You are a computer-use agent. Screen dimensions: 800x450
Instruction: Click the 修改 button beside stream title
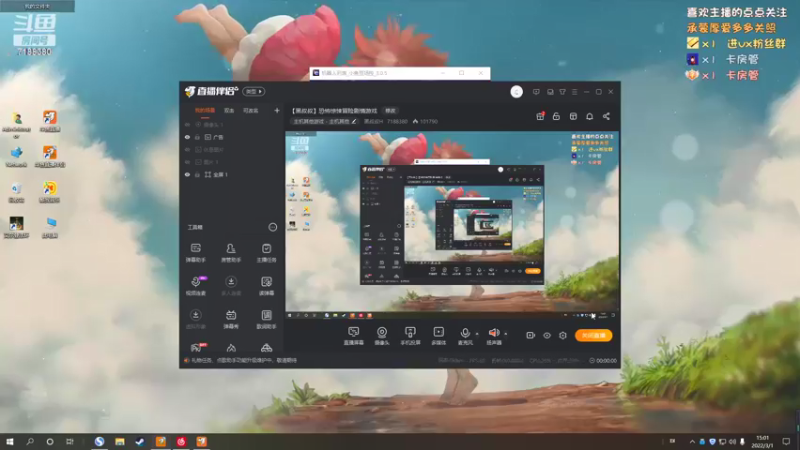(390, 110)
